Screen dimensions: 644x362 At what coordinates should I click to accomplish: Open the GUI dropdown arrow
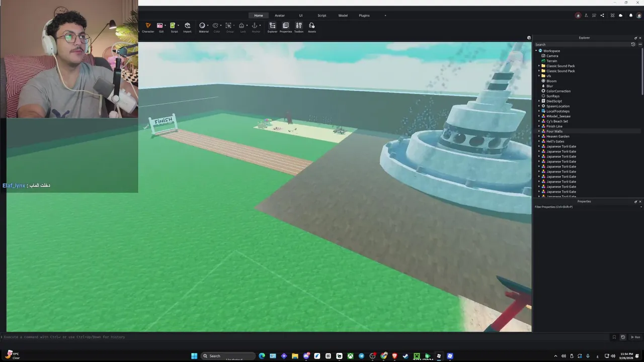[165, 26]
